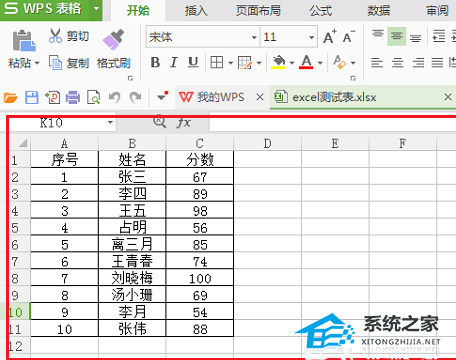Set bottom vertical alignment

(415, 37)
